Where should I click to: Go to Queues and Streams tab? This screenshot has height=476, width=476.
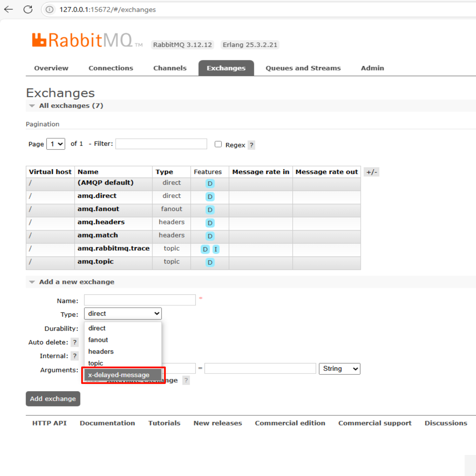pyautogui.click(x=303, y=68)
